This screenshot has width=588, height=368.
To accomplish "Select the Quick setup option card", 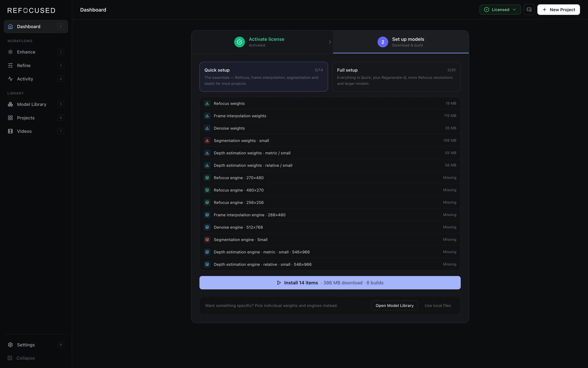I will point(263,77).
